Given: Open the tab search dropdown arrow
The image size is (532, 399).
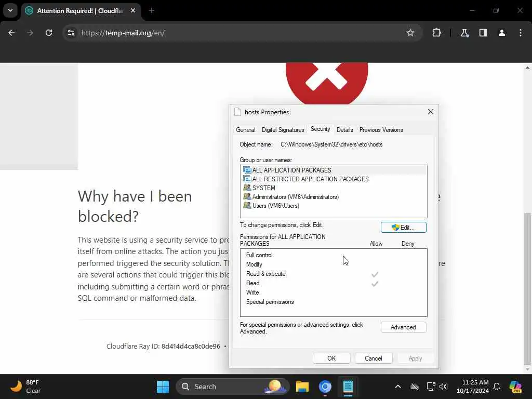Looking at the screenshot, I should pyautogui.click(x=10, y=10).
